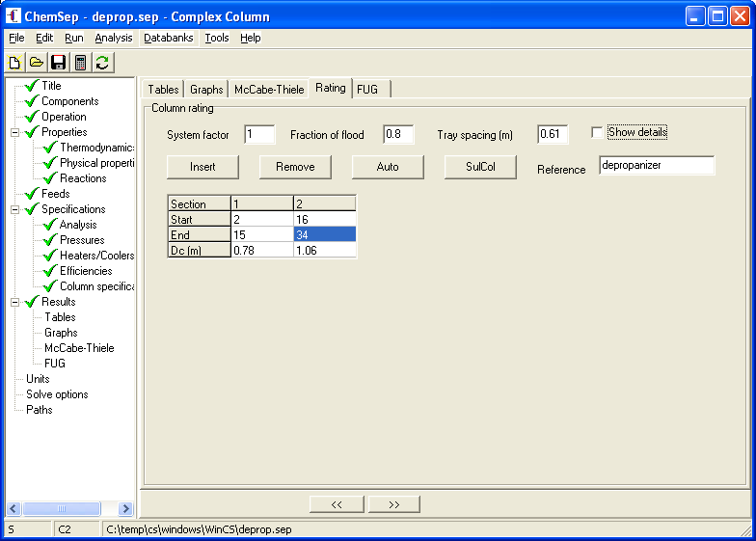Select Paths in the navigation tree

click(x=39, y=410)
